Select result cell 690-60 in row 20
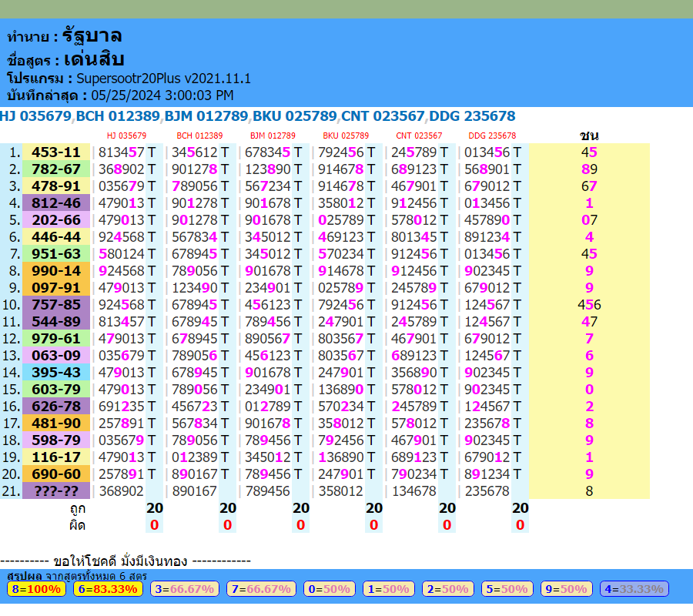Screen dimensions: 693x616 [56, 474]
